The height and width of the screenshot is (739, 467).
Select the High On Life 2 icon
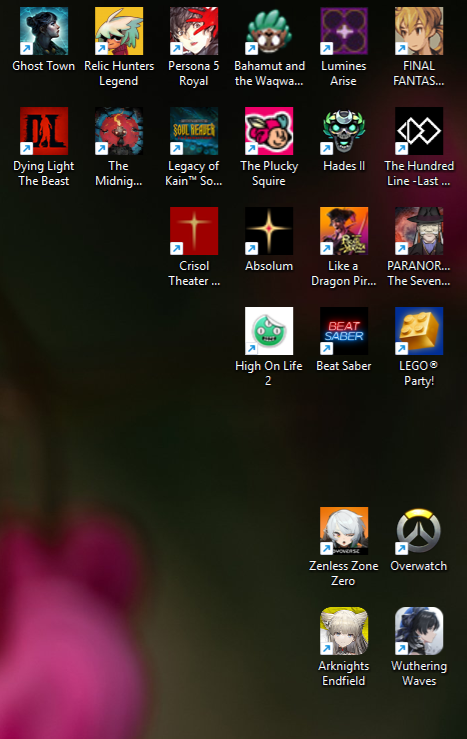pyautogui.click(x=269, y=331)
